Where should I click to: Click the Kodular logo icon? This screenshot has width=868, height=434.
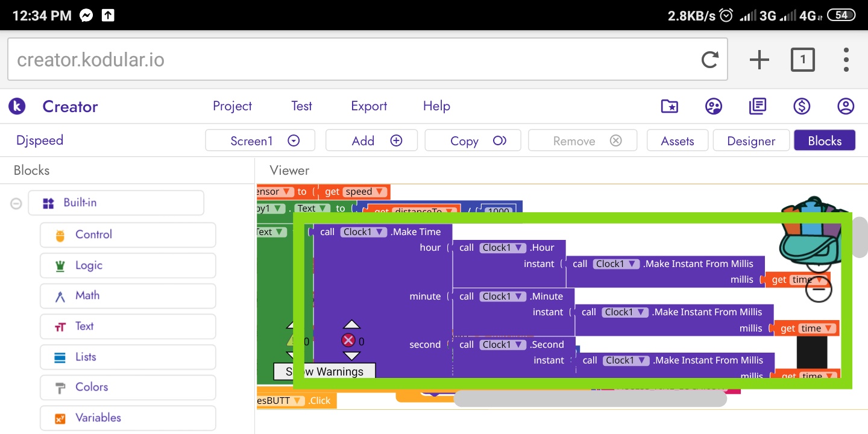coord(17,107)
